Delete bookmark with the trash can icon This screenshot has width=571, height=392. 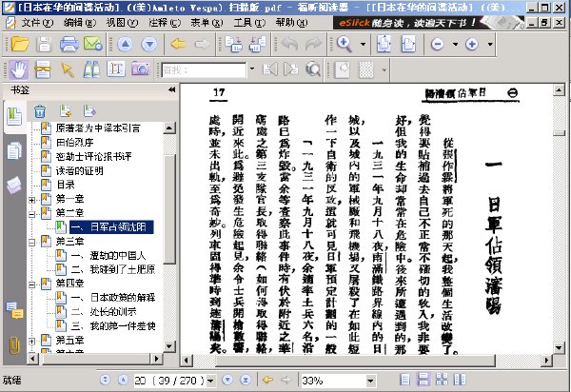pyautogui.click(x=40, y=111)
